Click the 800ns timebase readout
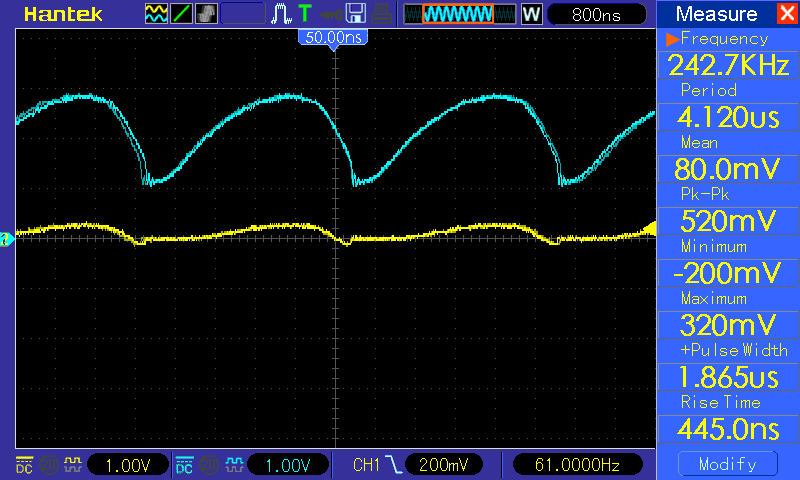 pos(596,14)
